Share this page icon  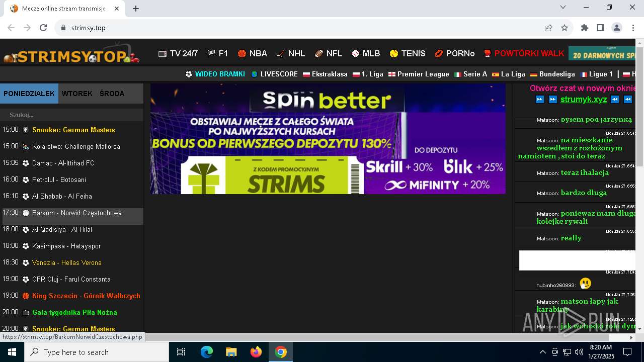(548, 28)
